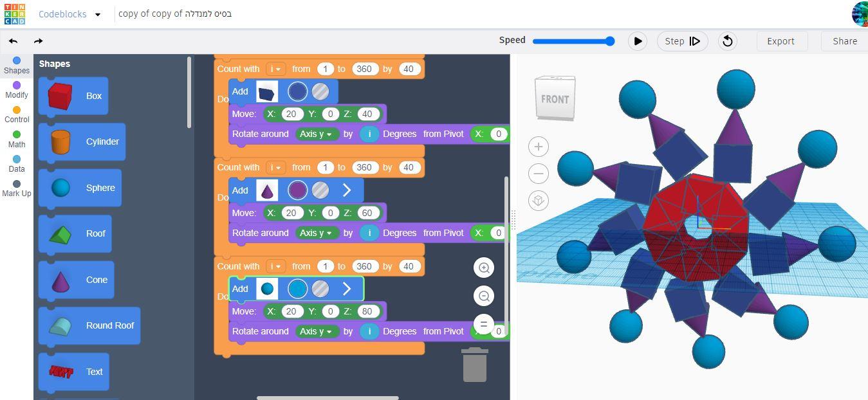The width and height of the screenshot is (868, 400).
Task: Open Axis y dropdown under Z 40 Move
Action: [x=317, y=134]
